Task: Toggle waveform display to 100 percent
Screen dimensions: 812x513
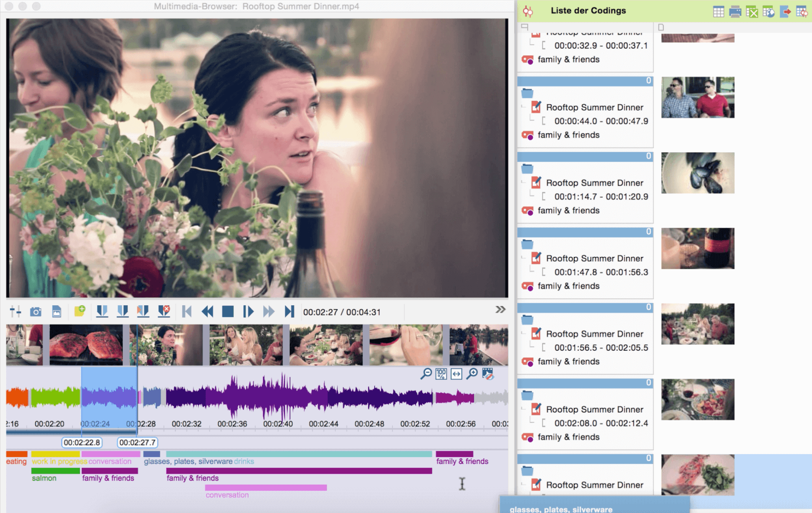Action: click(441, 374)
